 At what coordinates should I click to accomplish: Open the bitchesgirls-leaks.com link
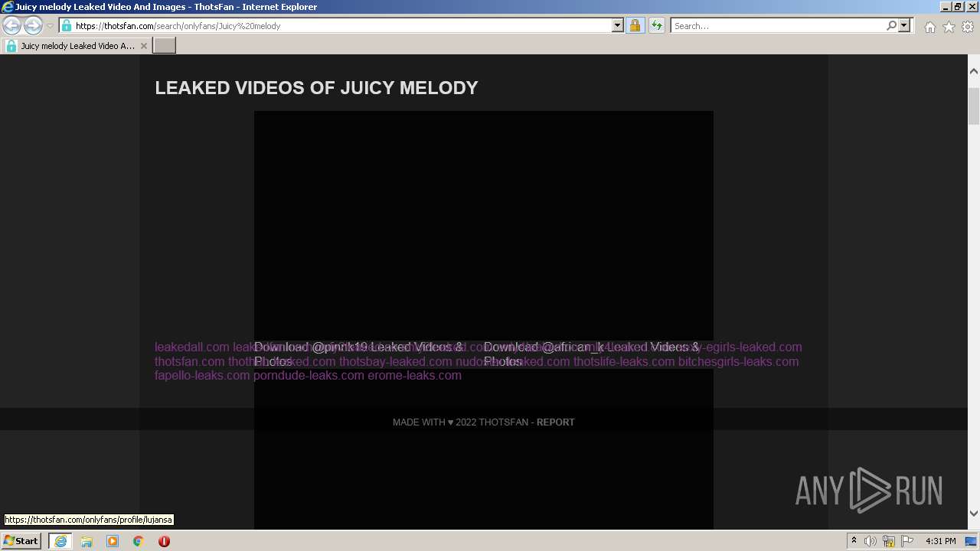pyautogui.click(x=738, y=362)
